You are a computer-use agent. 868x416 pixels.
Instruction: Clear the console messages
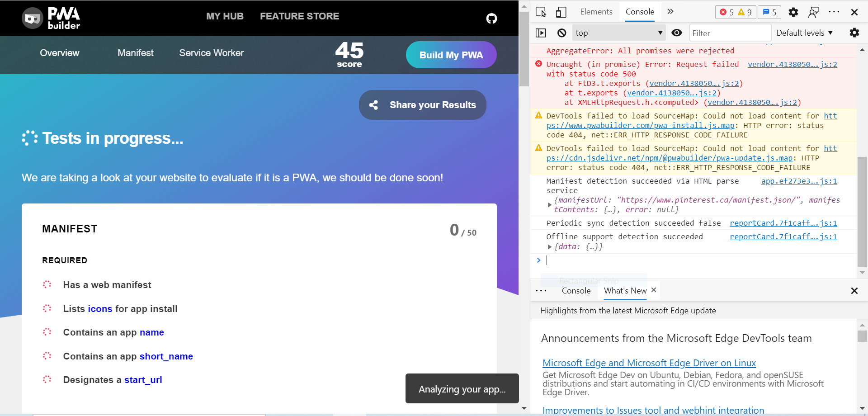(x=561, y=33)
